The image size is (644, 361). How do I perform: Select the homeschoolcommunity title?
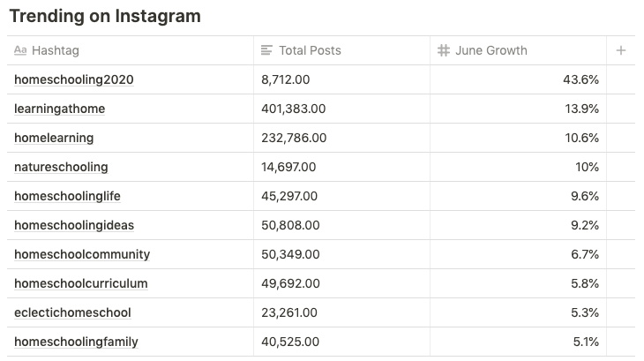(x=82, y=254)
